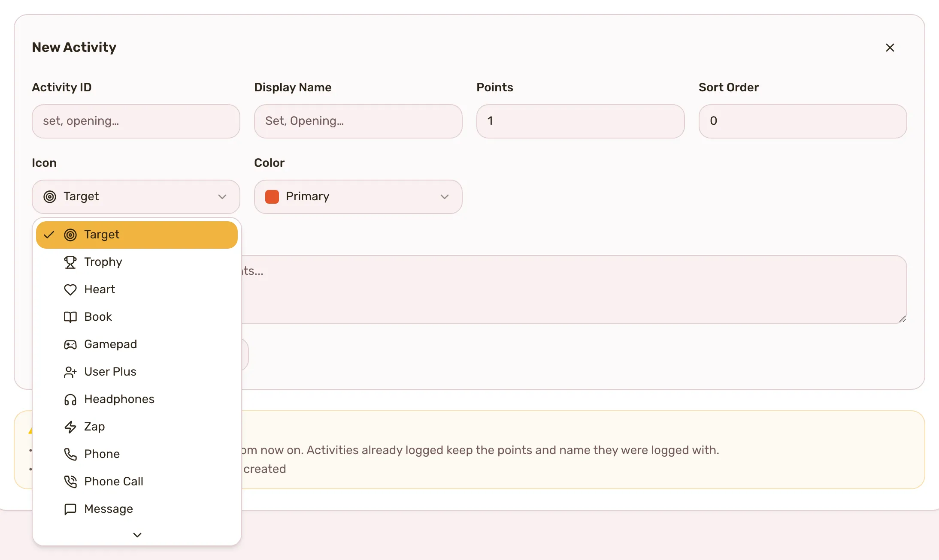The width and height of the screenshot is (939, 560).
Task: Open the Color dropdown showing Primary
Action: click(x=358, y=197)
